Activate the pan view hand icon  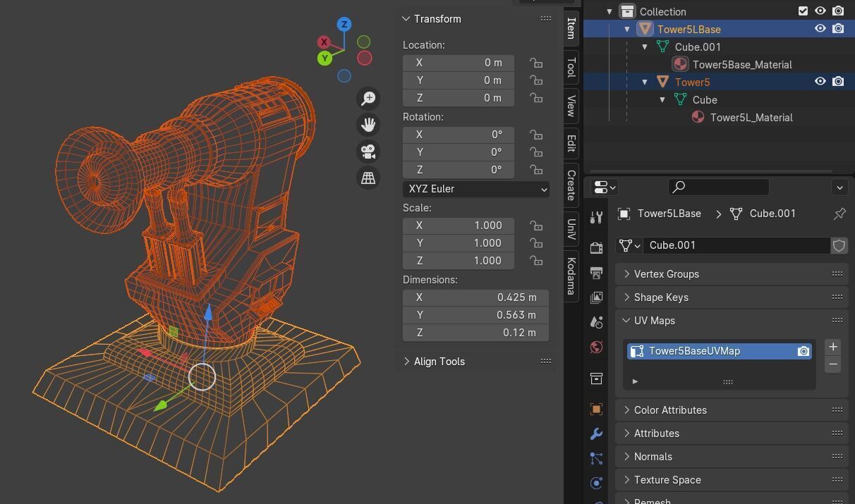[x=368, y=125]
